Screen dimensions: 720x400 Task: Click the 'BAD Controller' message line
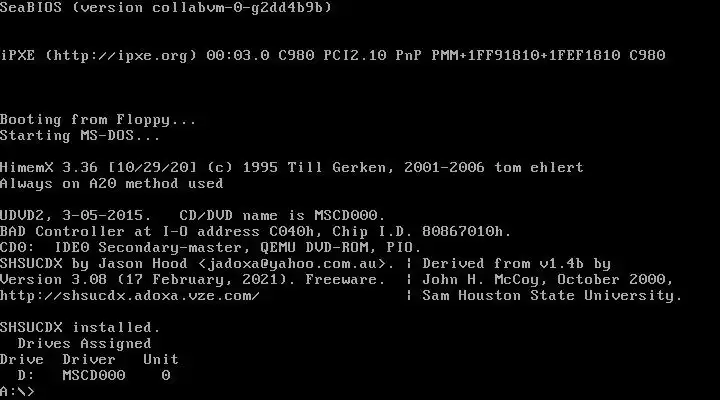point(255,231)
